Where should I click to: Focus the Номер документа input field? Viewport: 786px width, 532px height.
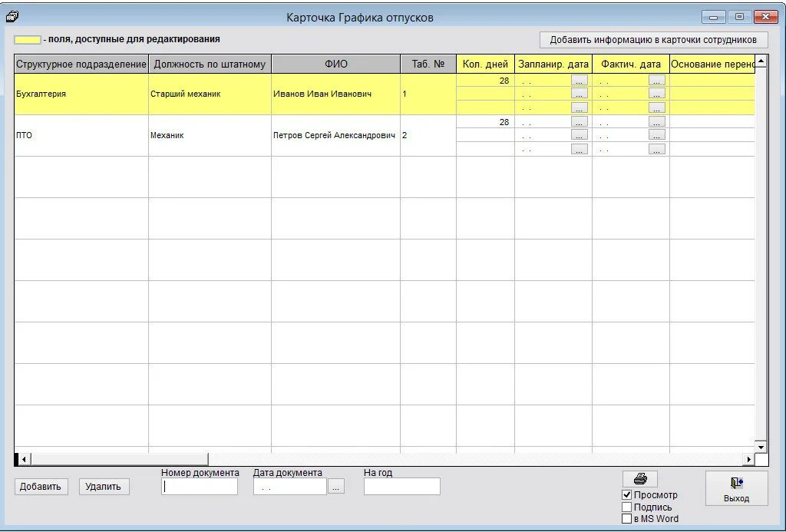click(x=200, y=487)
